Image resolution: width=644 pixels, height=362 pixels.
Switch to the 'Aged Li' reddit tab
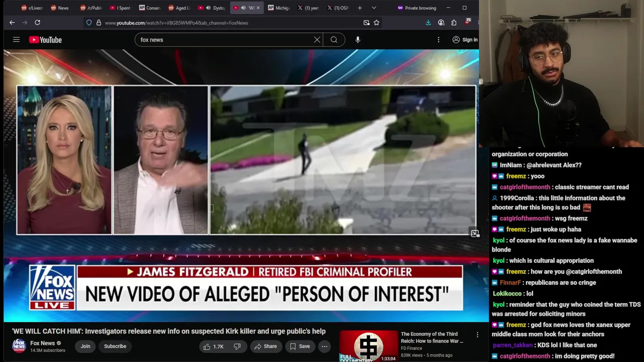coord(179,8)
